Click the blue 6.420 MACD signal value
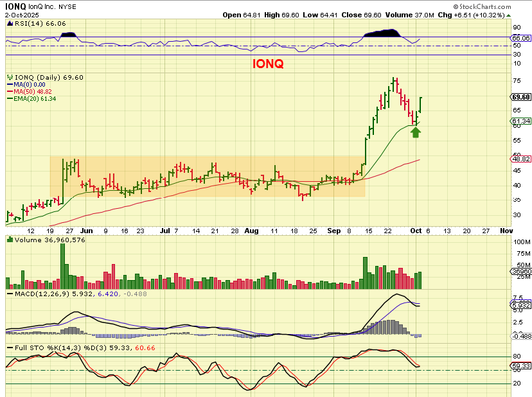 108,294
